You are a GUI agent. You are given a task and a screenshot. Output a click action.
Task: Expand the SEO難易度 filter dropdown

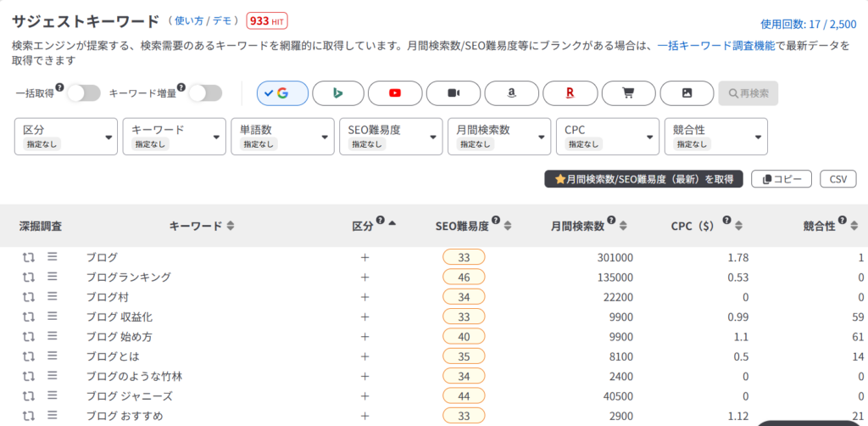(391, 137)
